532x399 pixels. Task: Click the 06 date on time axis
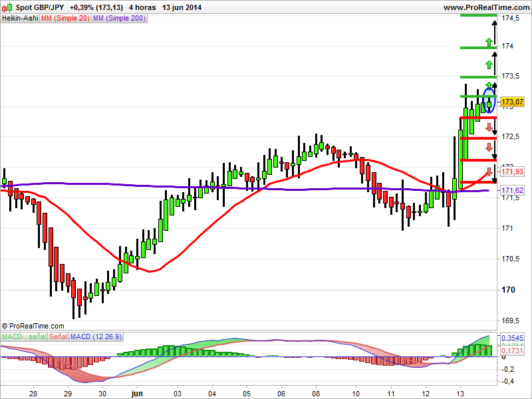(281, 394)
